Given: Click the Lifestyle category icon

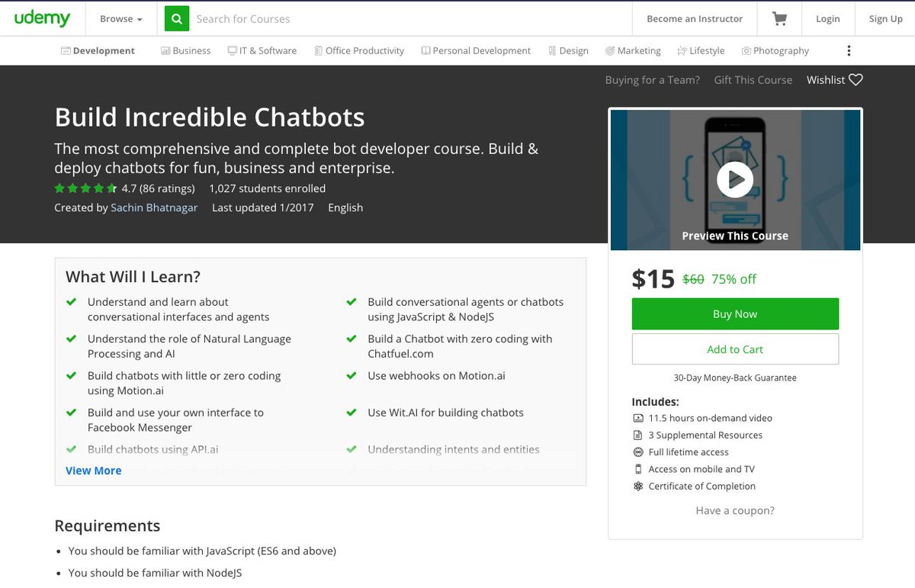Looking at the screenshot, I should [x=682, y=51].
